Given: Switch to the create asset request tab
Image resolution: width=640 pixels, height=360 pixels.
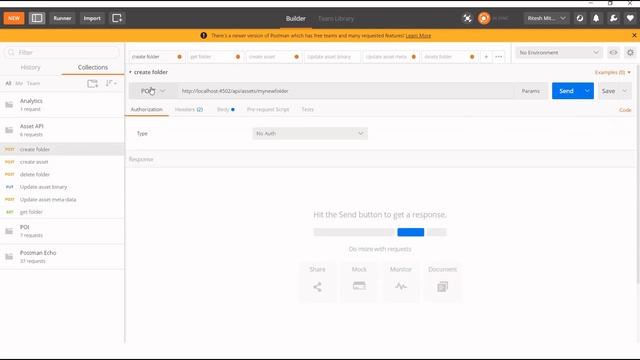Looking at the screenshot, I should pos(273,57).
